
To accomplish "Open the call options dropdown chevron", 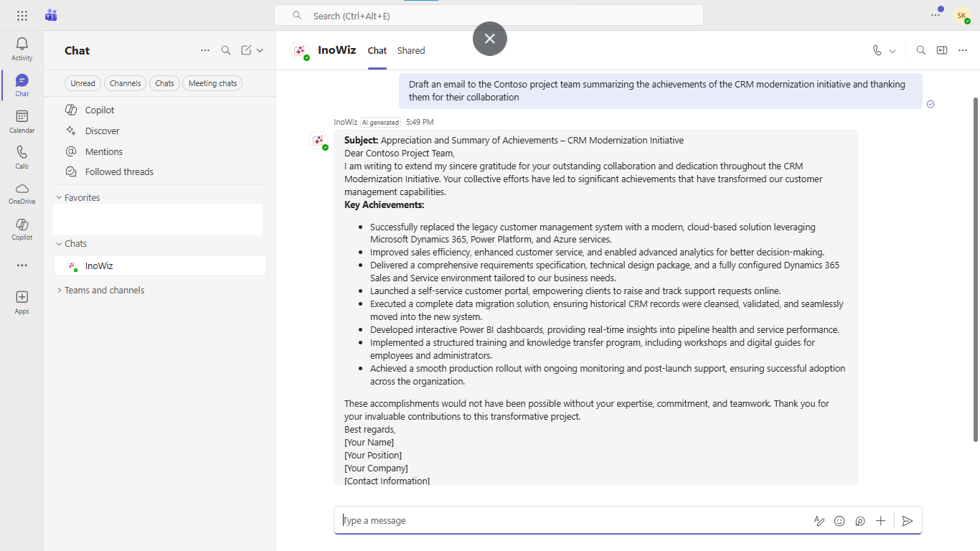I will [891, 50].
